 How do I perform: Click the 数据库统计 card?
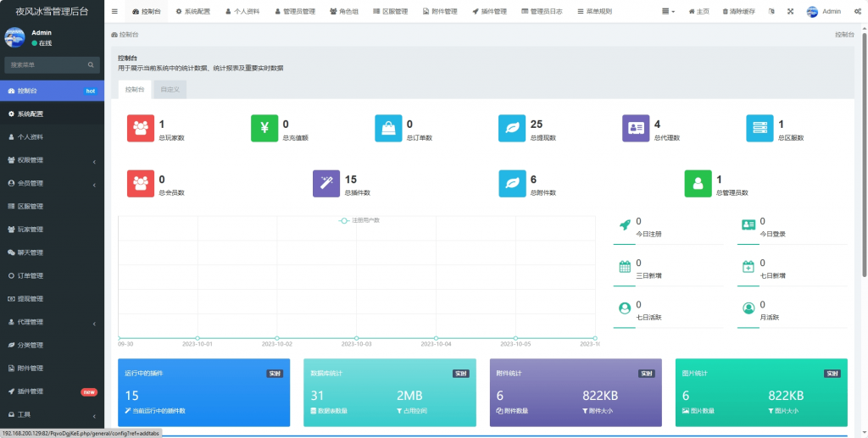(390, 392)
